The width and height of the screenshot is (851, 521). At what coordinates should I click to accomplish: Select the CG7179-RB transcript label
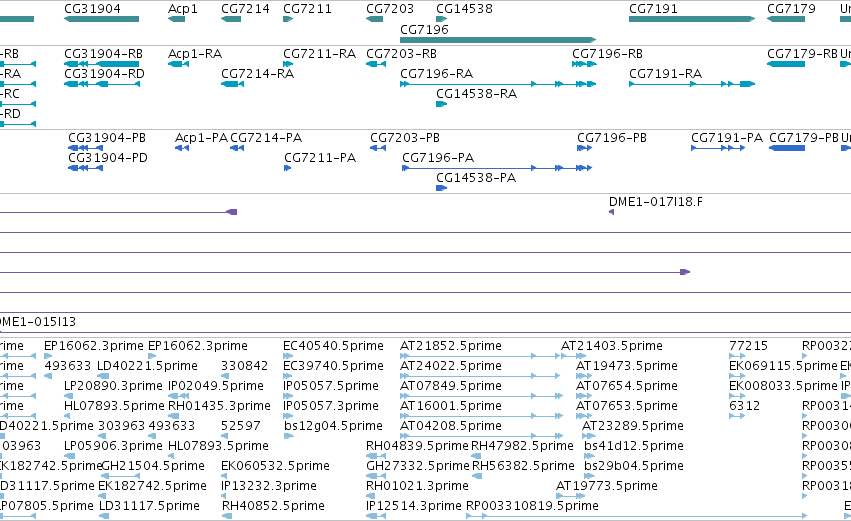click(803, 54)
